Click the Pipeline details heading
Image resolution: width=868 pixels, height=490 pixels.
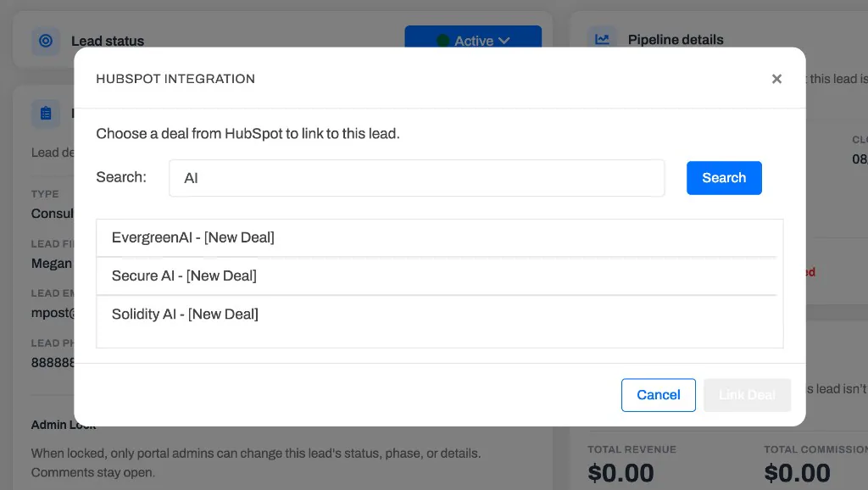point(676,40)
